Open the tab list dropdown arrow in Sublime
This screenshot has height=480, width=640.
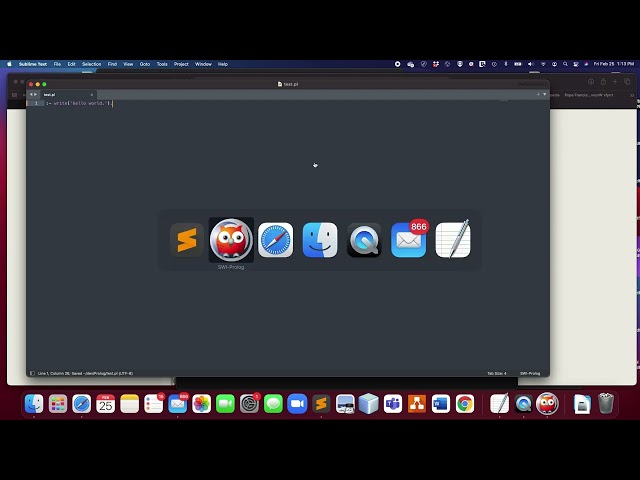(544, 94)
